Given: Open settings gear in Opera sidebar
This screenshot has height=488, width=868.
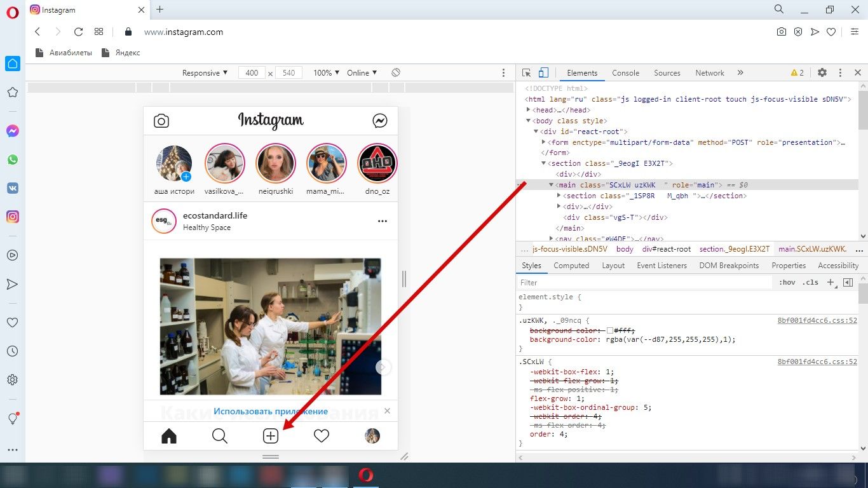Looking at the screenshot, I should (x=12, y=380).
